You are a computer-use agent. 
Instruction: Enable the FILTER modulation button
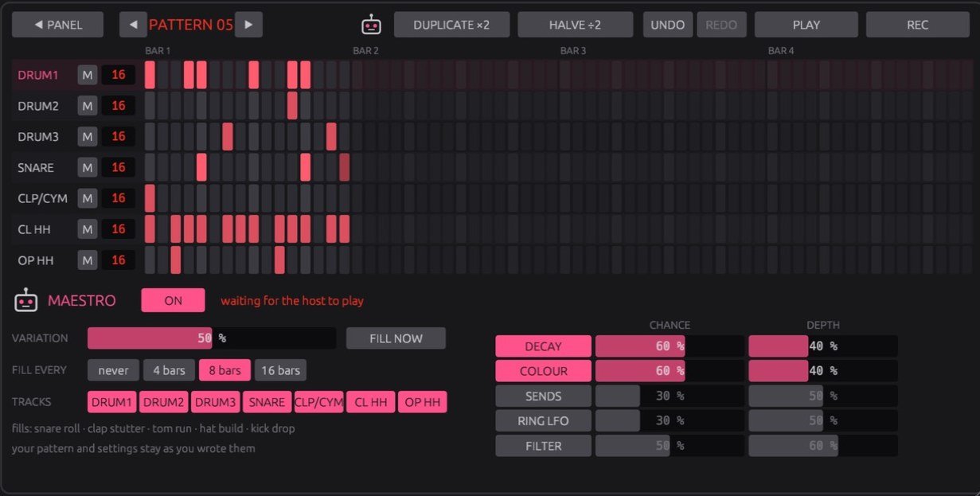point(543,446)
